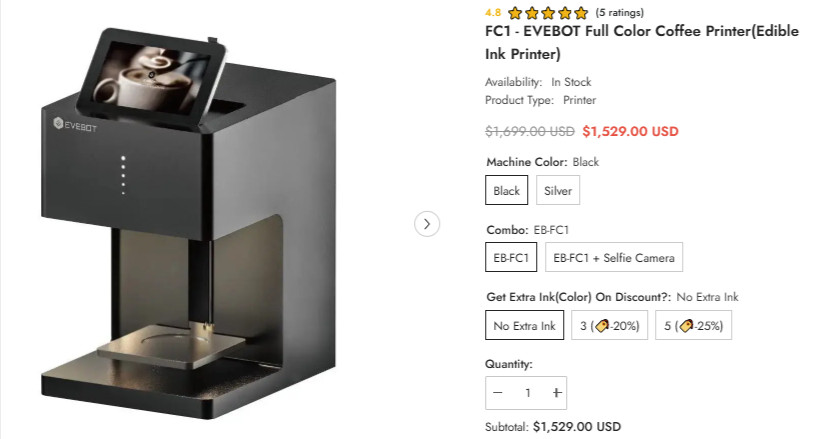Open the (5 ratings) reviews link

pyautogui.click(x=620, y=12)
